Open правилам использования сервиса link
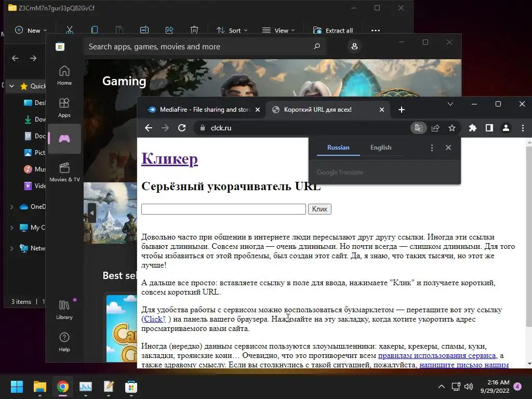 [437, 355]
